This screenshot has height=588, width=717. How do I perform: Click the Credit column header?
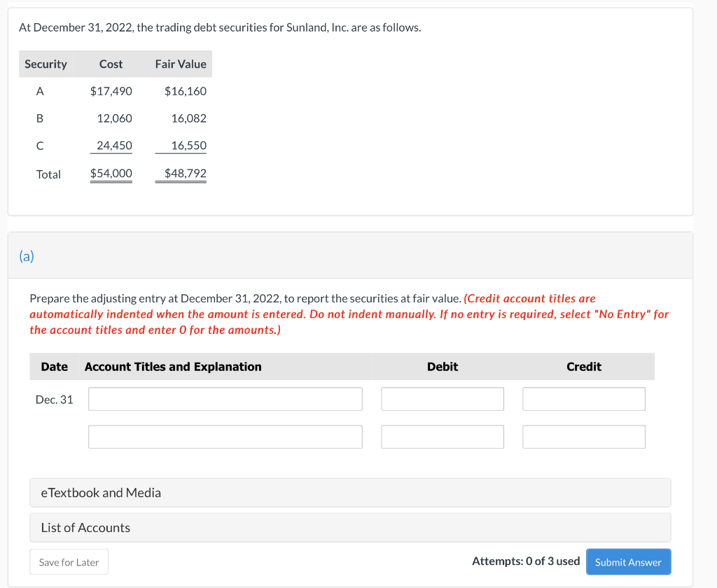pyautogui.click(x=584, y=367)
